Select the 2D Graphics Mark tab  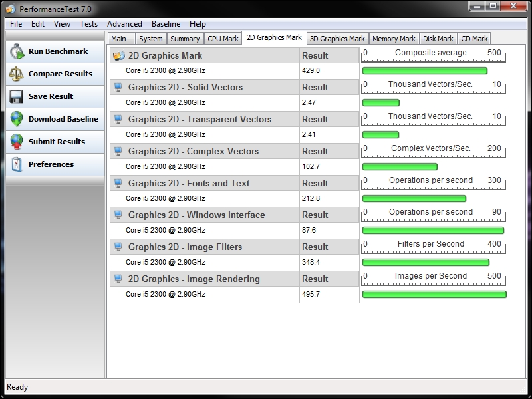pyautogui.click(x=274, y=38)
